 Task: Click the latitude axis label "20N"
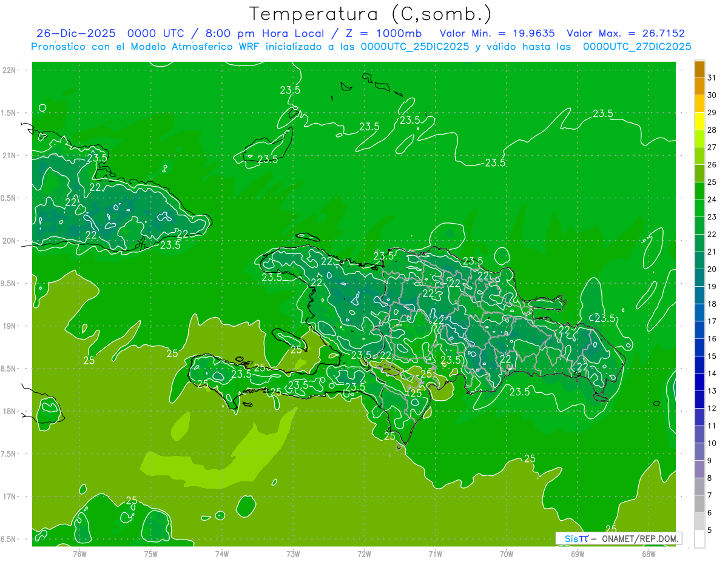pyautogui.click(x=10, y=241)
